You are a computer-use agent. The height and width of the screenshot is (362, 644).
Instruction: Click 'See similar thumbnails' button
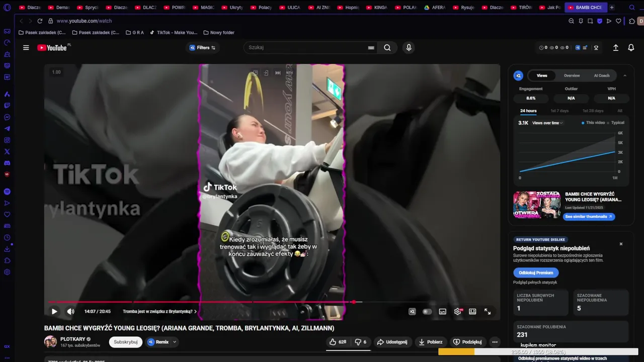[x=588, y=217]
